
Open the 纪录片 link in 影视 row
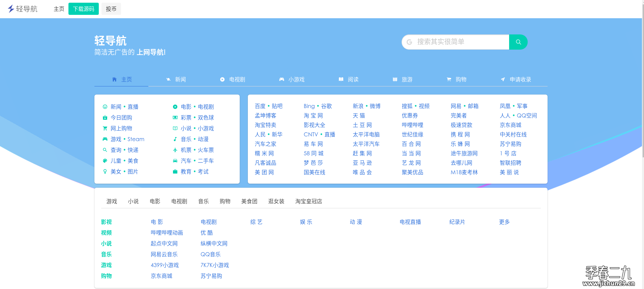(x=457, y=222)
